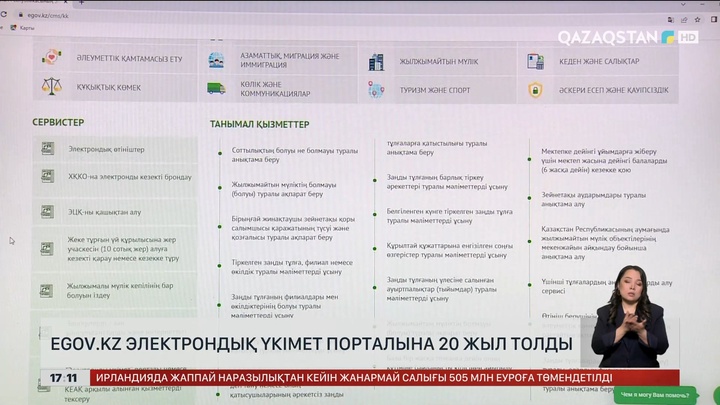The height and width of the screenshot is (405, 720).
Task: Open Жылжымайтын мүліктің болмауы туралы ақпарат беру
Action: pos(284,189)
